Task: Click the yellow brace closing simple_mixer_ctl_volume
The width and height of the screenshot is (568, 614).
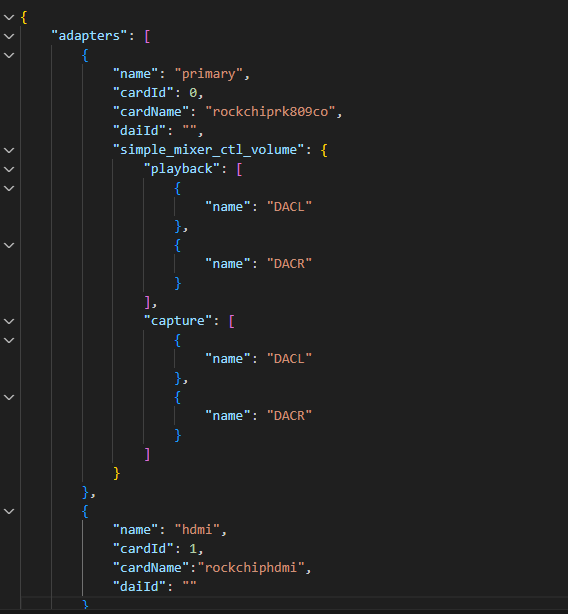Action: 116,473
